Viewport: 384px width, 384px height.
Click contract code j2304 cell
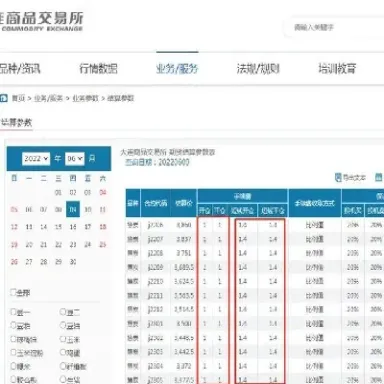156,366
